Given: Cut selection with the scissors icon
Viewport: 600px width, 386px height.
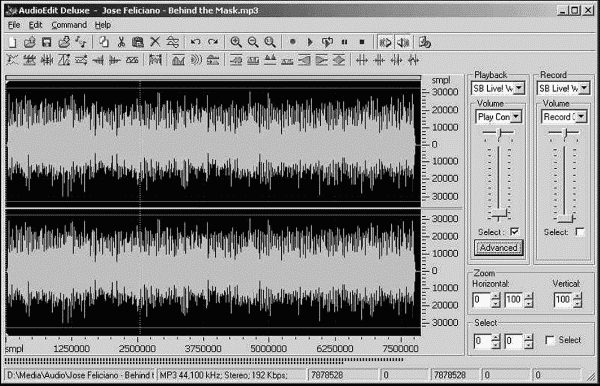Looking at the screenshot, I should 121,42.
